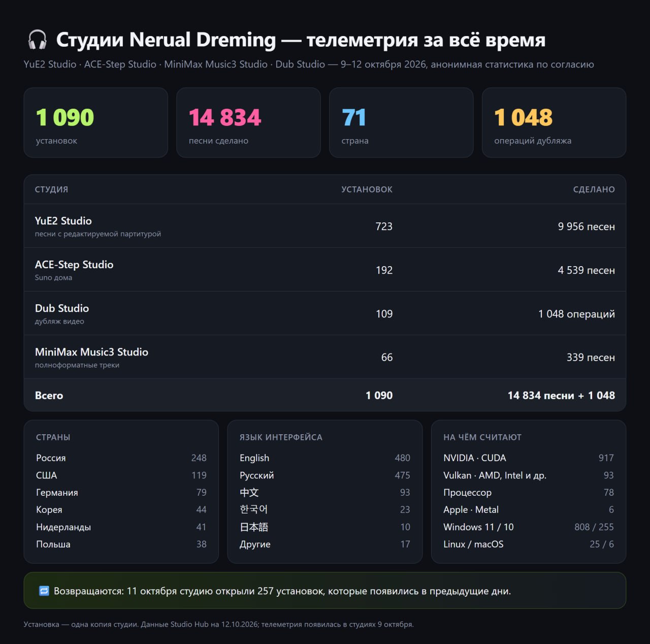
Task: Select the "MiniMax Music3 Studio" table row name
Action: click(91, 352)
